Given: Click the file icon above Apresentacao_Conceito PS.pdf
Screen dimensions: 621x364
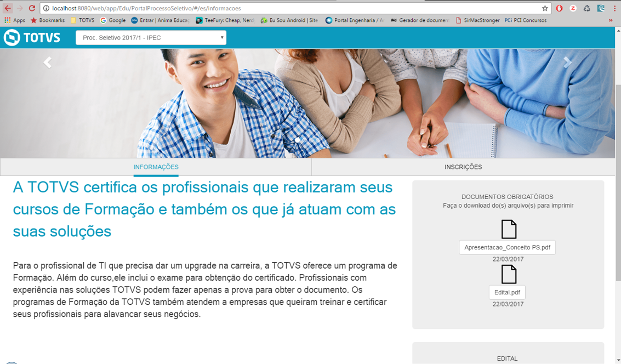Looking at the screenshot, I should pos(509,229).
